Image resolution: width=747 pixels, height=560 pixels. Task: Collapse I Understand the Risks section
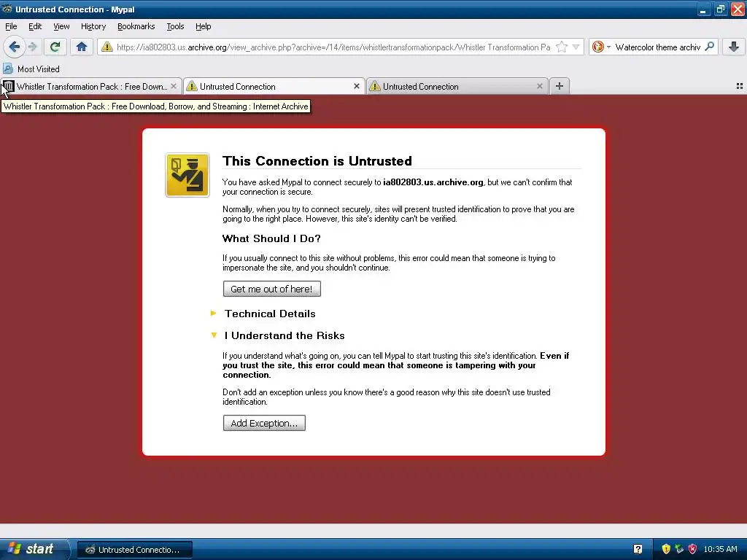[277, 335]
